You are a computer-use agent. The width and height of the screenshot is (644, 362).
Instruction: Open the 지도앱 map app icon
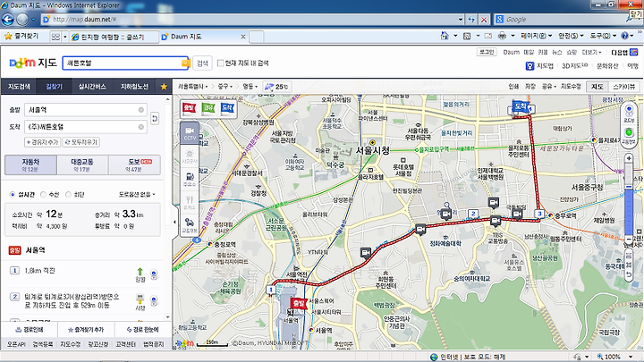[x=530, y=65]
